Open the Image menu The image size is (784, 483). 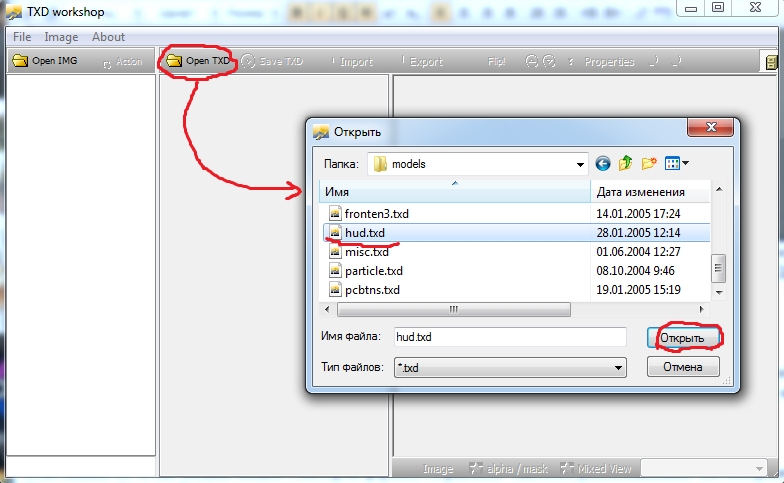pos(61,37)
